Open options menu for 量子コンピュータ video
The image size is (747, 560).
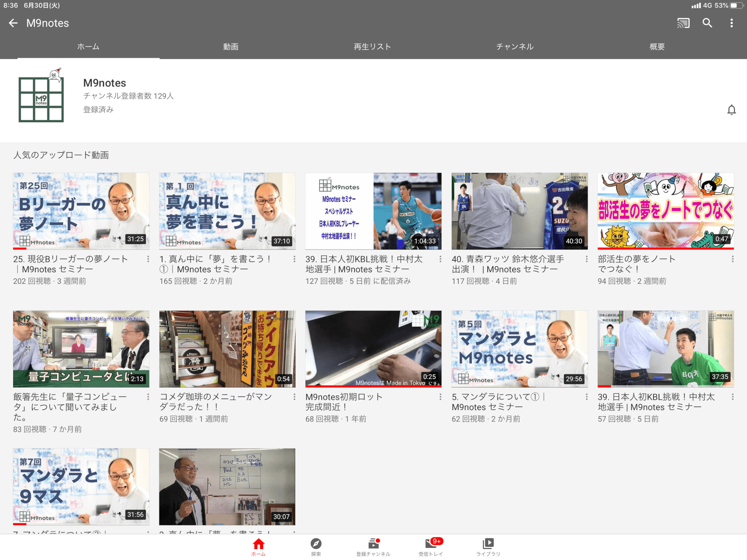(148, 397)
